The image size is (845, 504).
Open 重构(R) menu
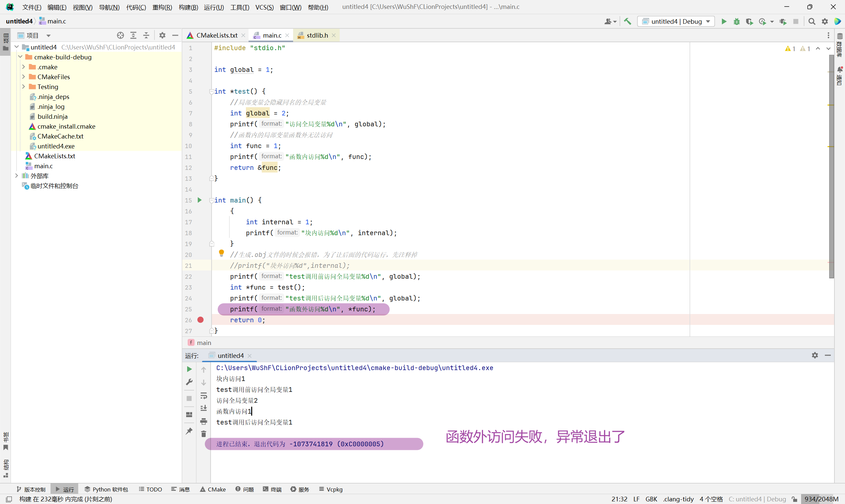(x=162, y=7)
